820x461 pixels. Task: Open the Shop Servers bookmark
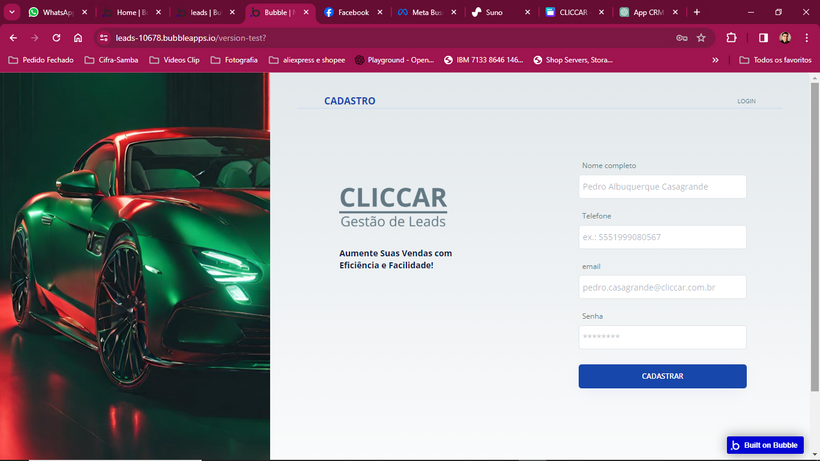pos(573,60)
